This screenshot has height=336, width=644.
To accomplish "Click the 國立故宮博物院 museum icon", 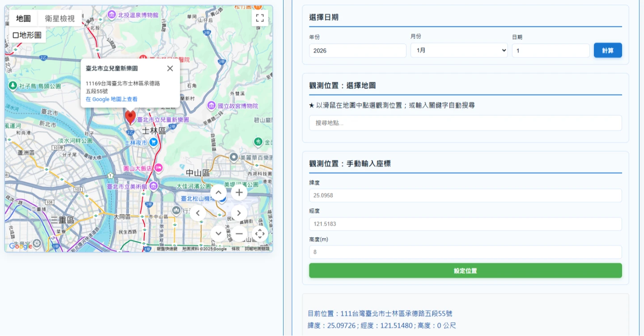I will pyautogui.click(x=211, y=106).
